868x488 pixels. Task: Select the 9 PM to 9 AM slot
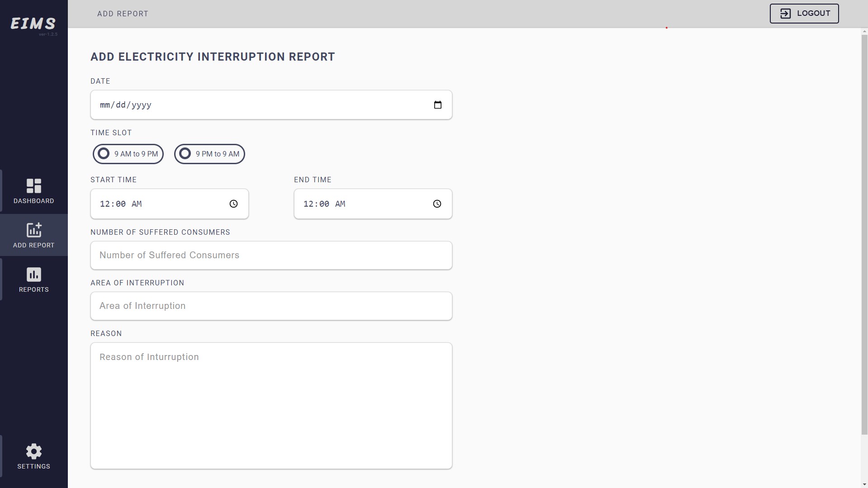click(x=209, y=154)
